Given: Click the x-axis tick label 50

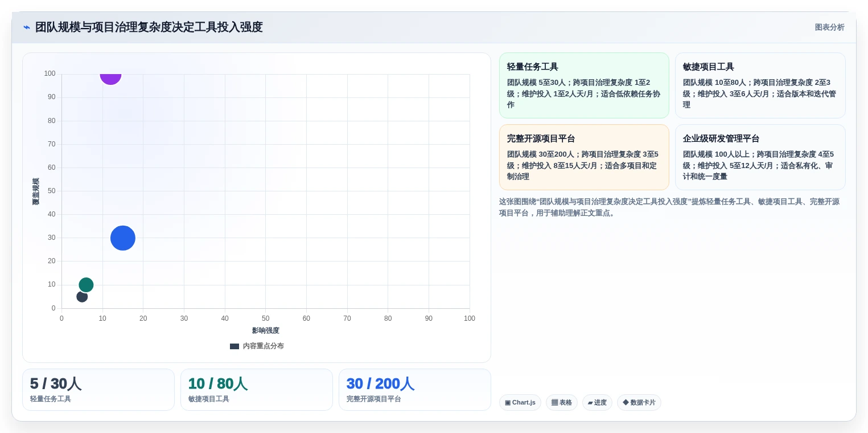Looking at the screenshot, I should coord(266,318).
